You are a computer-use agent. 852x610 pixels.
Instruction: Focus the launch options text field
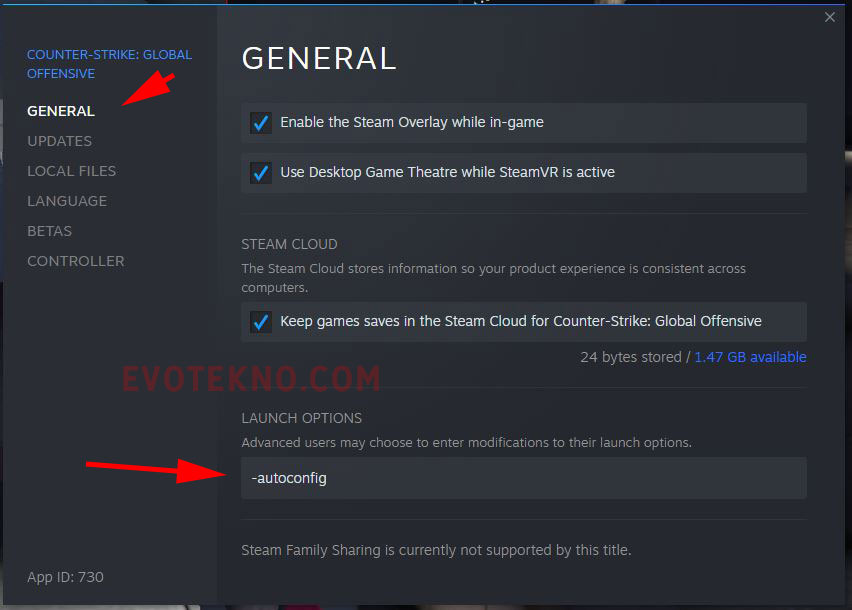524,478
